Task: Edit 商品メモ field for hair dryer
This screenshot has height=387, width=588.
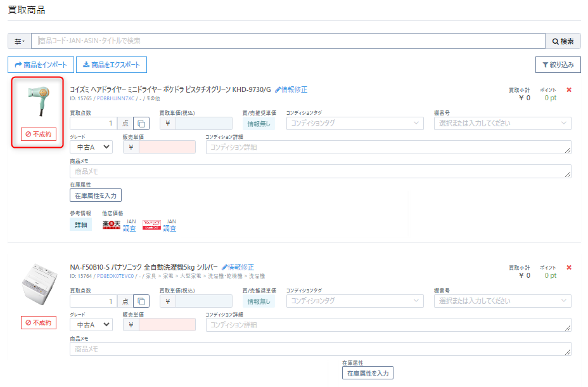Action: [x=321, y=171]
